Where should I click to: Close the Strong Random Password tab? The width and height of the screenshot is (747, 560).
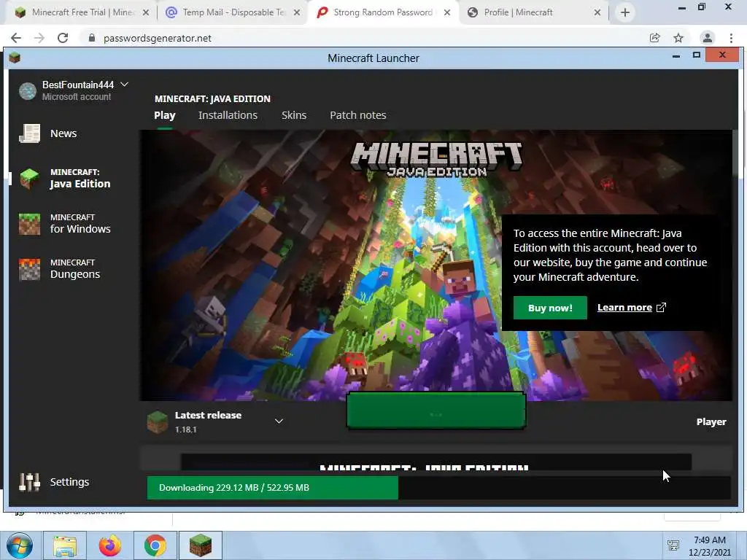pyautogui.click(x=447, y=13)
